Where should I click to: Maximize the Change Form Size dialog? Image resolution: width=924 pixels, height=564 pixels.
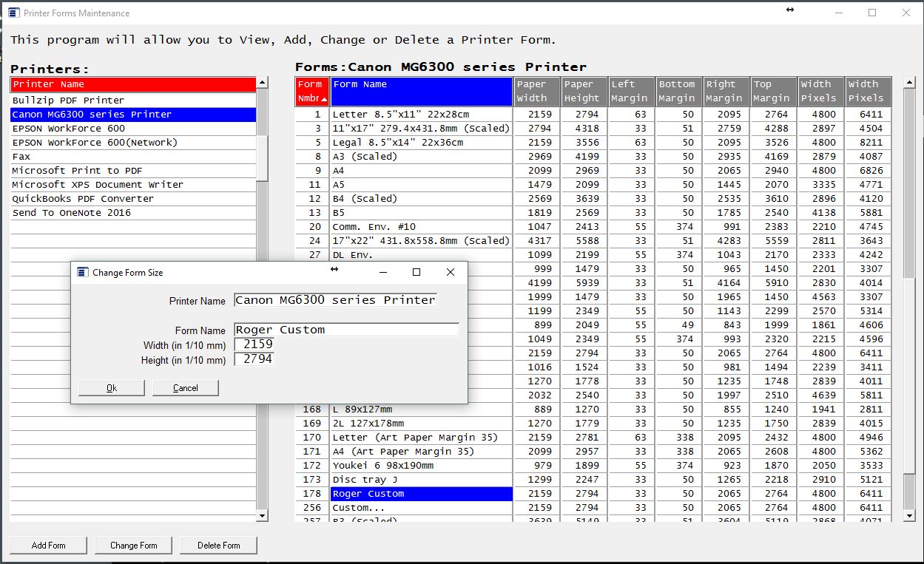[x=417, y=272]
